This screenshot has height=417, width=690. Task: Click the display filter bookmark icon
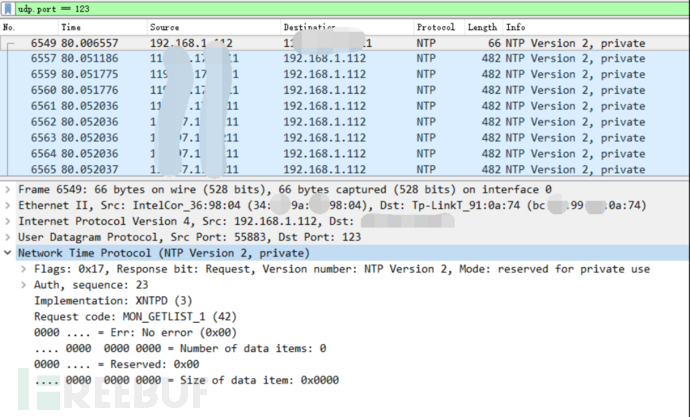click(x=8, y=9)
